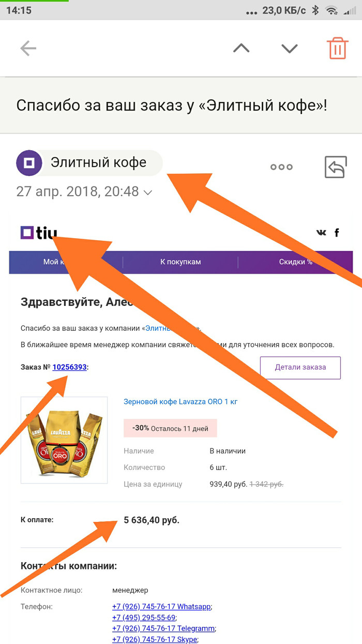362x644 pixels.
Task: Open the Whatsapp phone number link
Action: 161,606
